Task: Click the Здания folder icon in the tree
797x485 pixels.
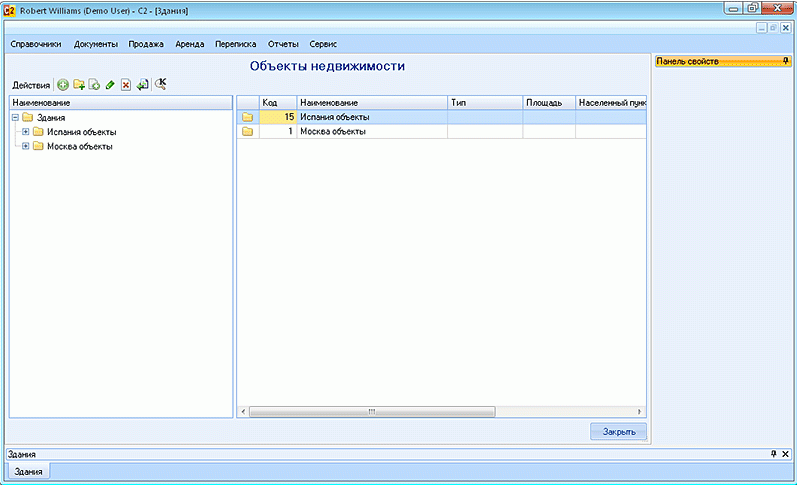Action: (27, 117)
